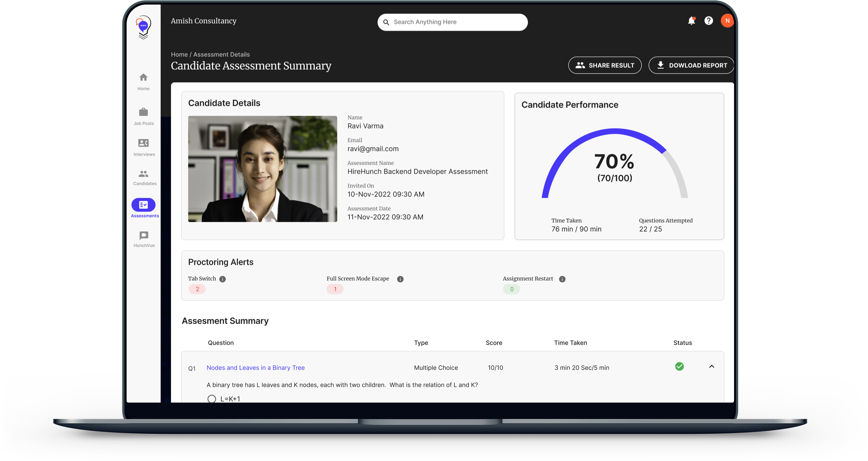The image size is (868, 461).
Task: Select the L=K+1 radio option
Action: 212,399
